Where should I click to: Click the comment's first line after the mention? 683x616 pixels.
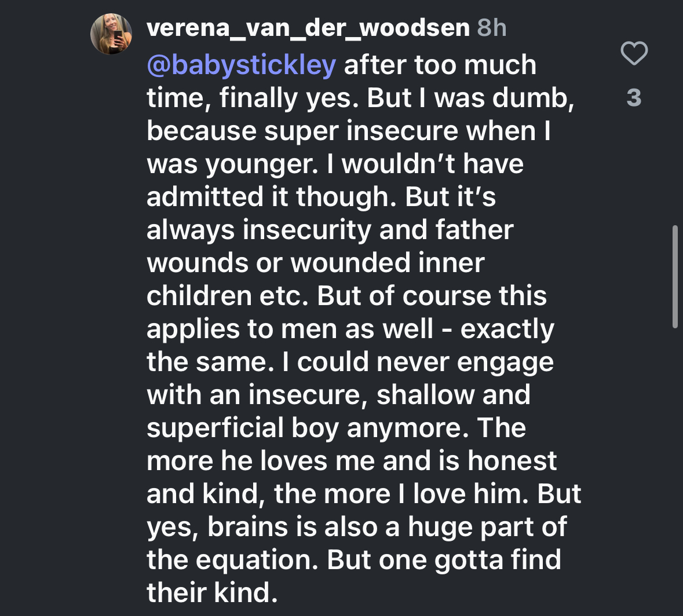click(x=440, y=65)
